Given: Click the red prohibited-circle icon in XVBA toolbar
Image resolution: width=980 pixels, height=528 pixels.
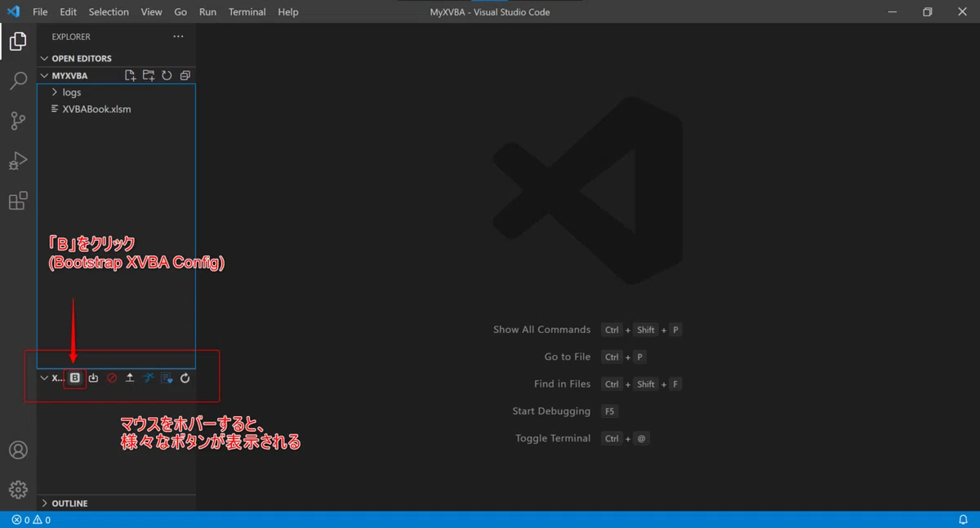Looking at the screenshot, I should pyautogui.click(x=112, y=378).
